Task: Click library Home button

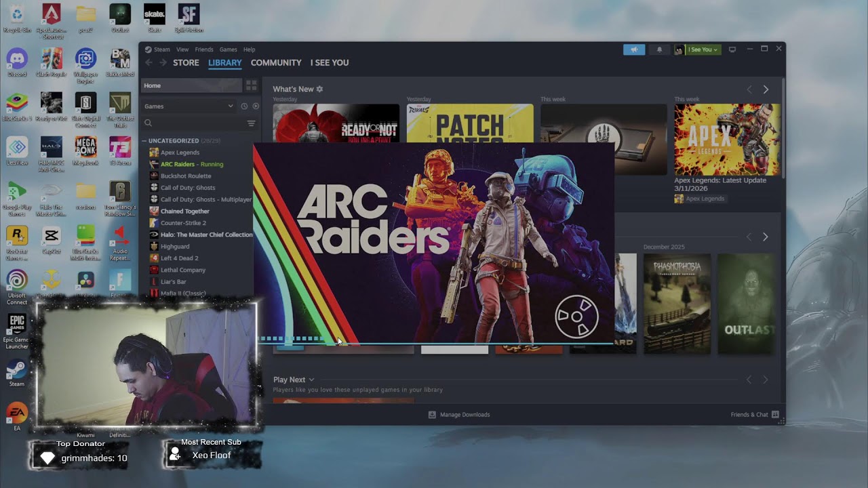Action: coord(191,85)
